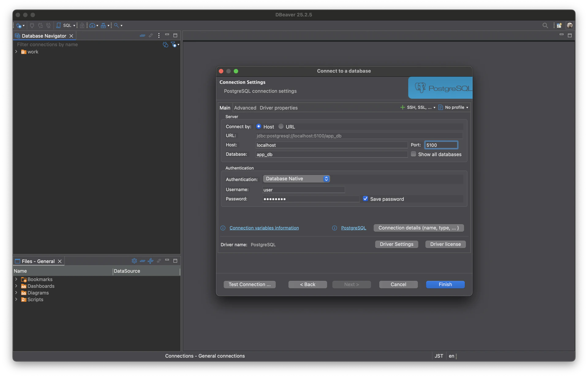The height and width of the screenshot is (377, 588).
Task: Open the PostgreSQL help link
Action: [x=353, y=228]
